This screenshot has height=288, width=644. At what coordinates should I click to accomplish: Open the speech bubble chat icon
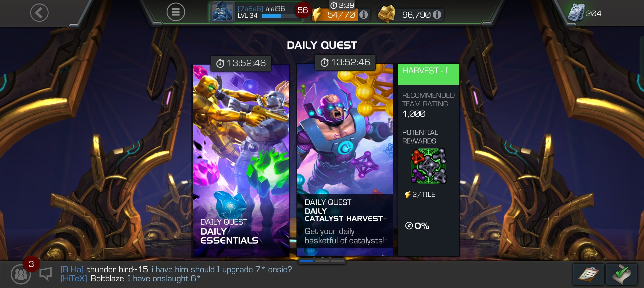(46, 274)
